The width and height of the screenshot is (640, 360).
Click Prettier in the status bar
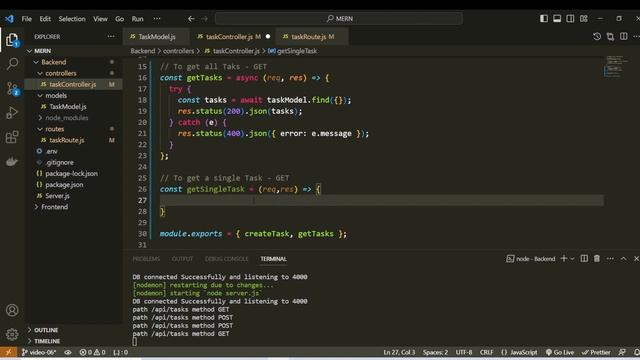coord(596,352)
